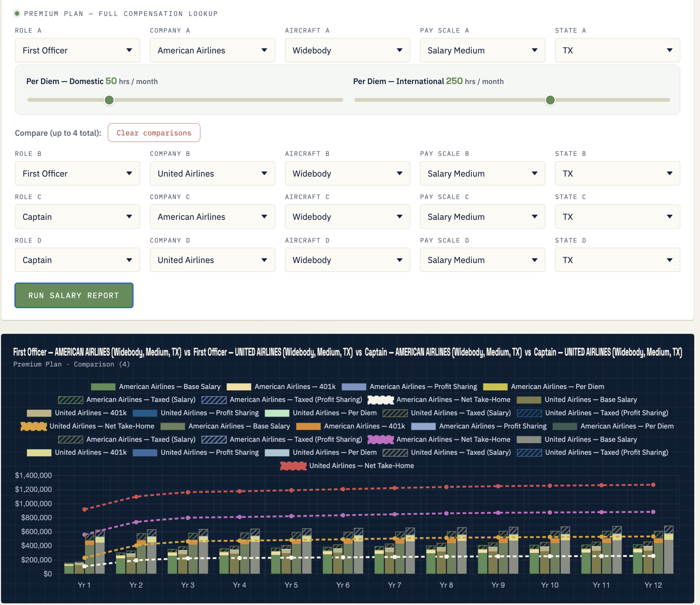Expand the Pay Scale C dropdown
Screen dimensions: 700x605
pyautogui.click(x=483, y=217)
